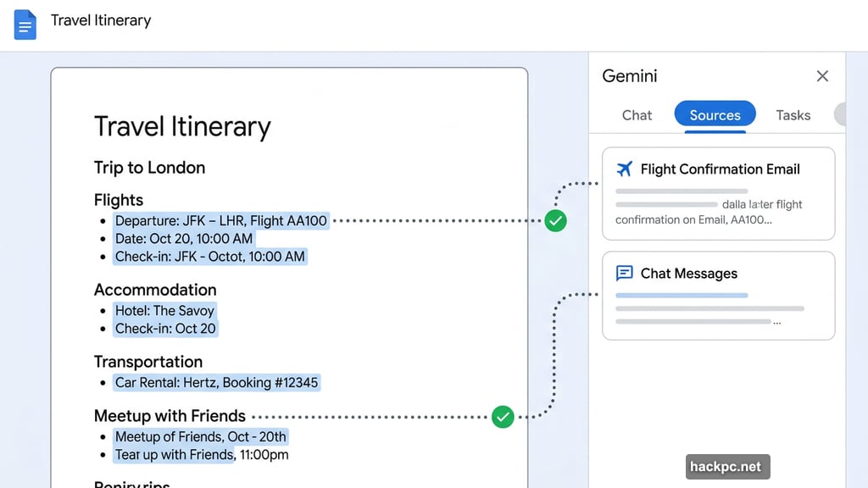Click the highlighted Car Rental: Hertz booking line

218,382
